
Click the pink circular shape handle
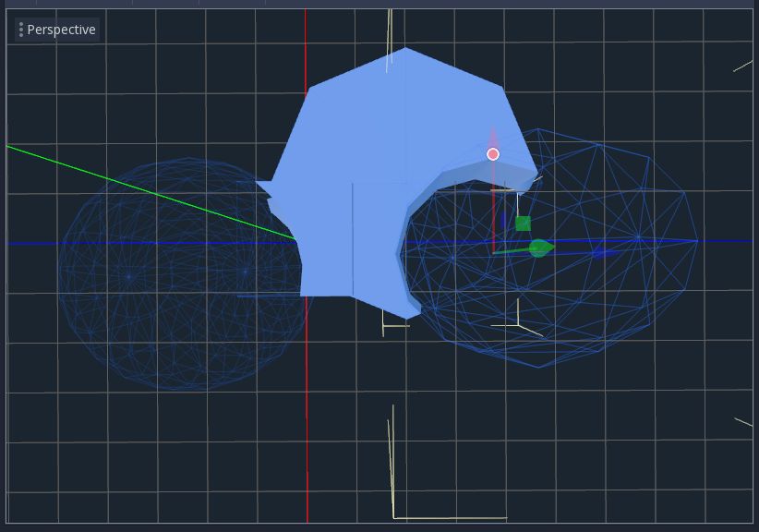pyautogui.click(x=493, y=154)
